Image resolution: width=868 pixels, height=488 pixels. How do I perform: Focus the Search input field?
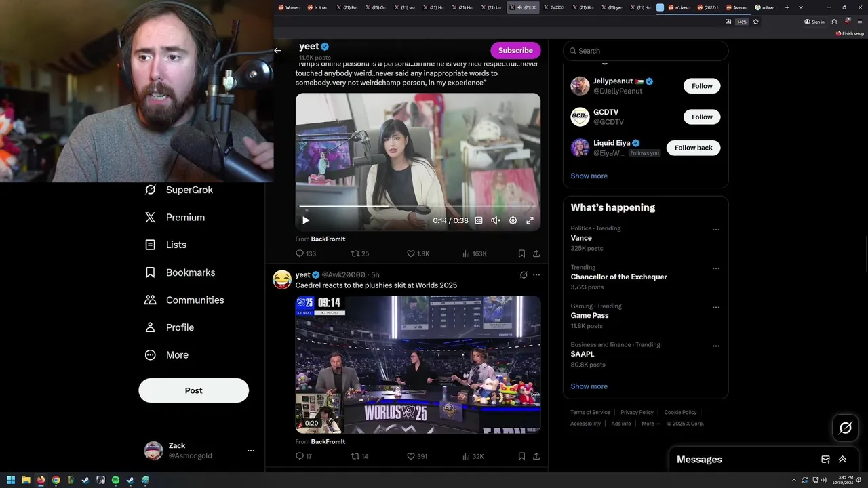coord(646,51)
